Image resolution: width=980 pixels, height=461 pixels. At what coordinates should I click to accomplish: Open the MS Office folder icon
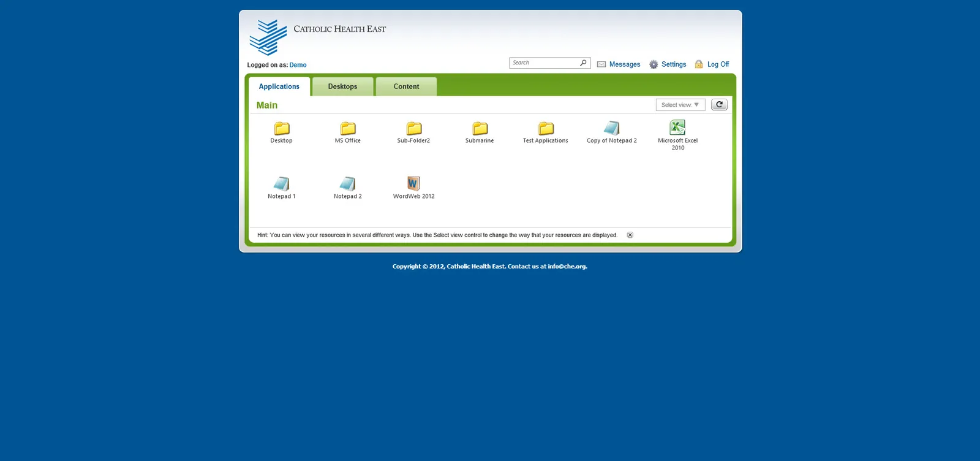348,128
